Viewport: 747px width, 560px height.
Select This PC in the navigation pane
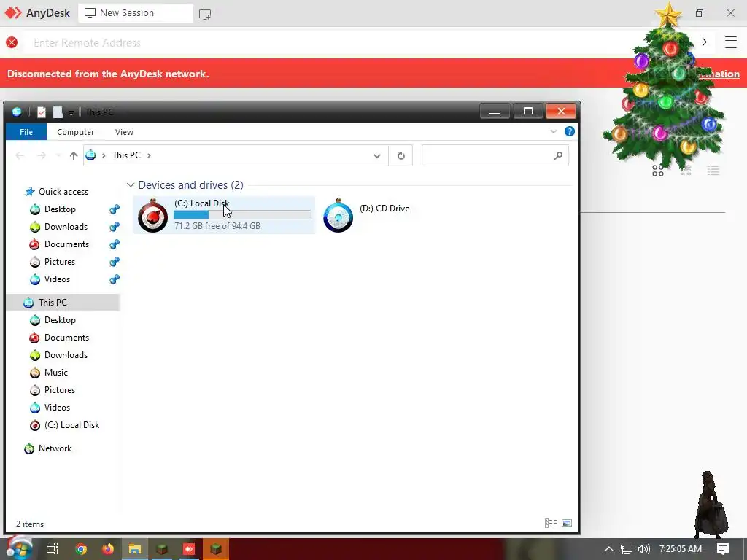click(x=63, y=303)
